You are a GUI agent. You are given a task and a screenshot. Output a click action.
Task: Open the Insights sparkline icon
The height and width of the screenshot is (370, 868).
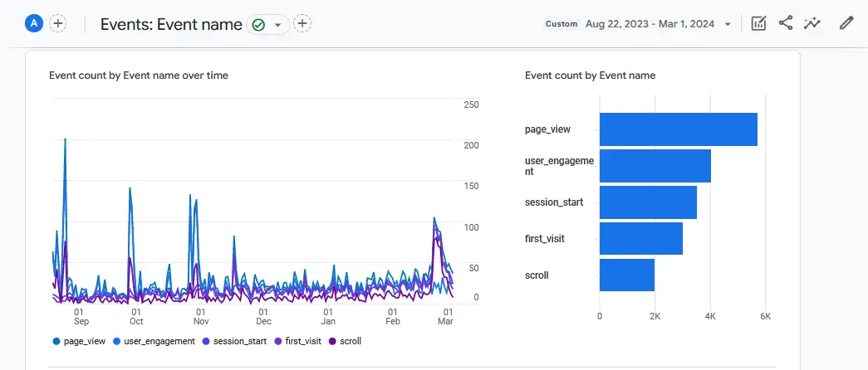(x=812, y=24)
